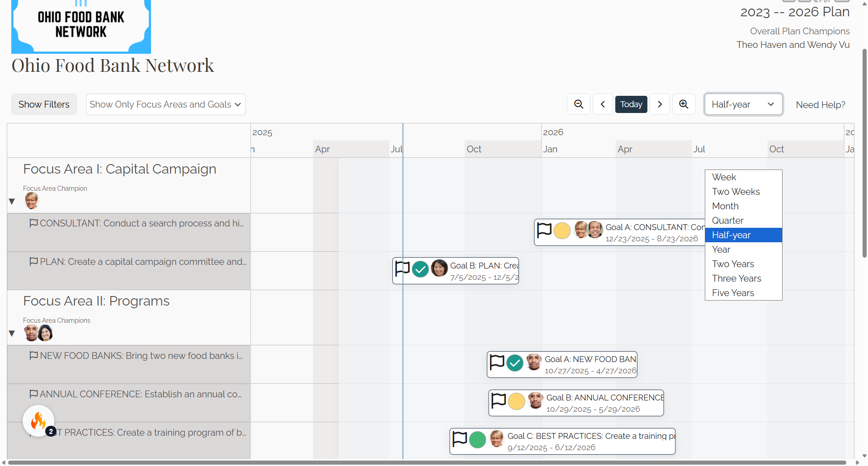Click the first assignee avatar on Goal A: CONSULTANT
868x466 pixels.
pyautogui.click(x=581, y=230)
